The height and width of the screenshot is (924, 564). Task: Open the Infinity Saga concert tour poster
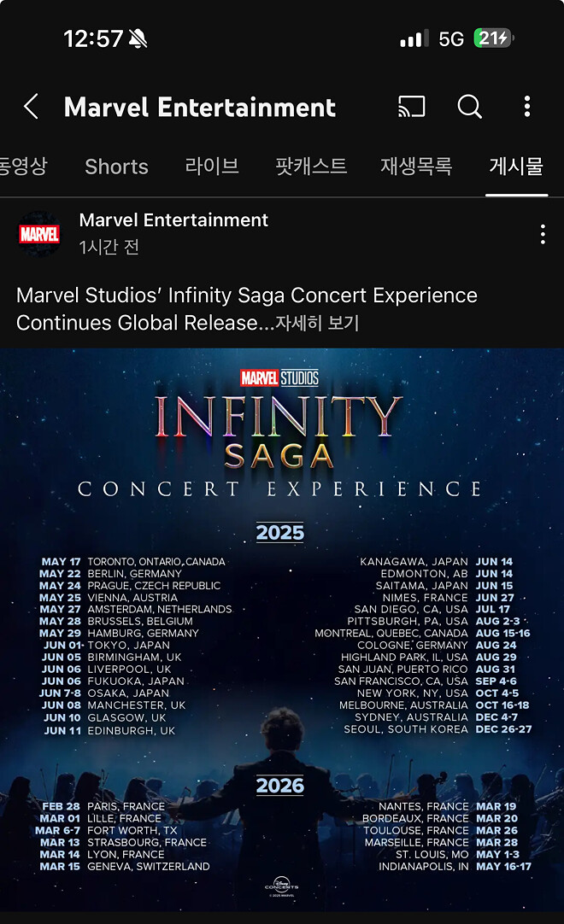tap(282, 632)
